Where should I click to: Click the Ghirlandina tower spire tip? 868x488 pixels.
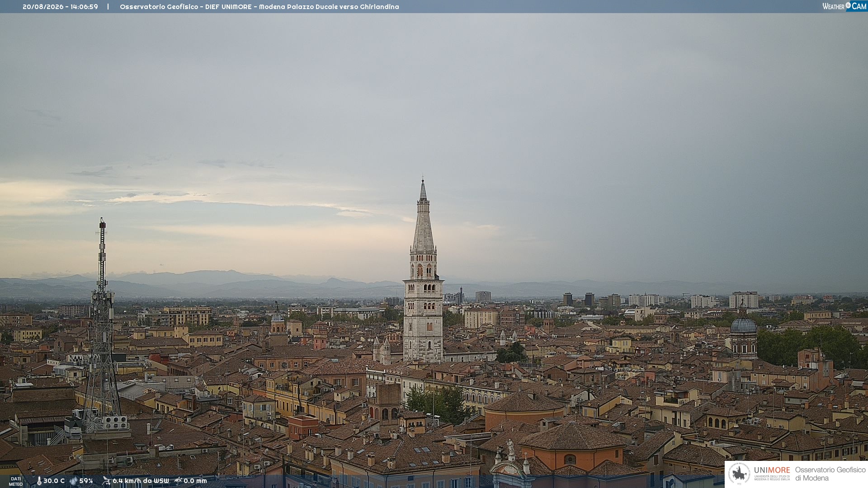click(423, 181)
